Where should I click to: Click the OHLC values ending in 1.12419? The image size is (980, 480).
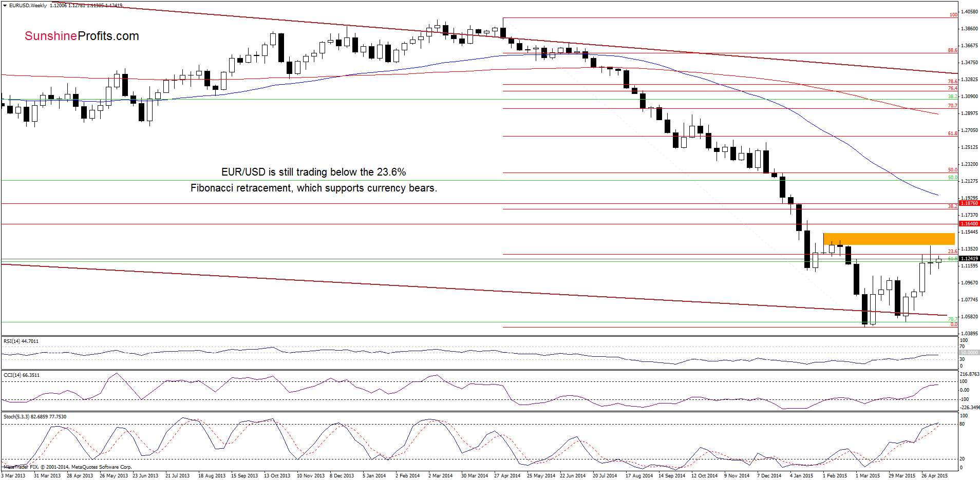[86, 6]
